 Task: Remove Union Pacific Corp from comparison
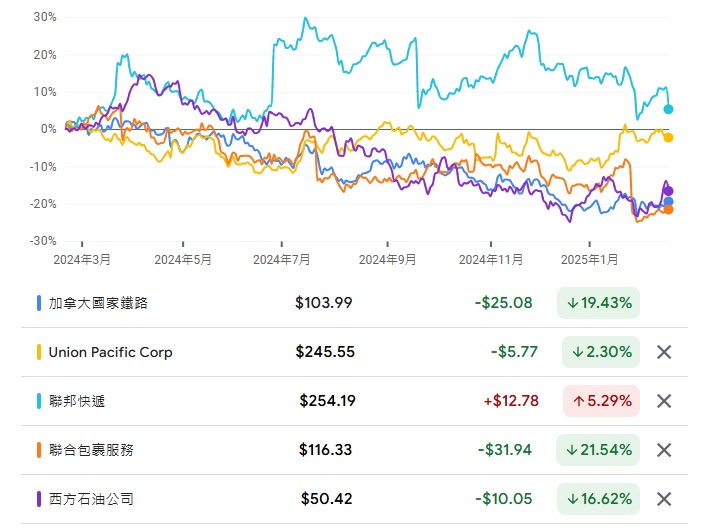coord(664,352)
